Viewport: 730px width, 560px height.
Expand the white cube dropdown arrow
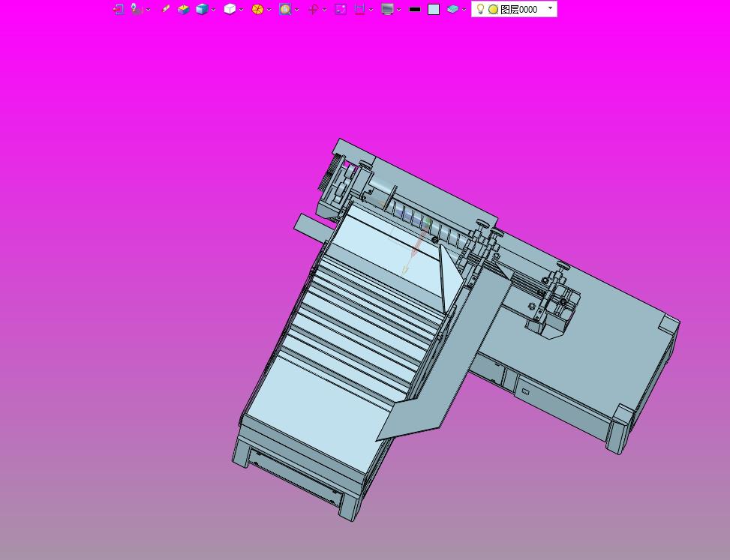point(241,9)
